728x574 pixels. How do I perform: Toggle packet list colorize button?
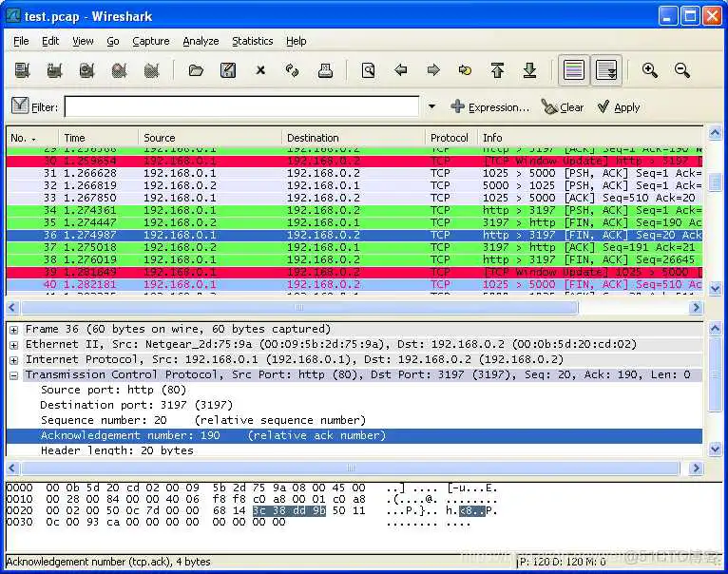574,70
